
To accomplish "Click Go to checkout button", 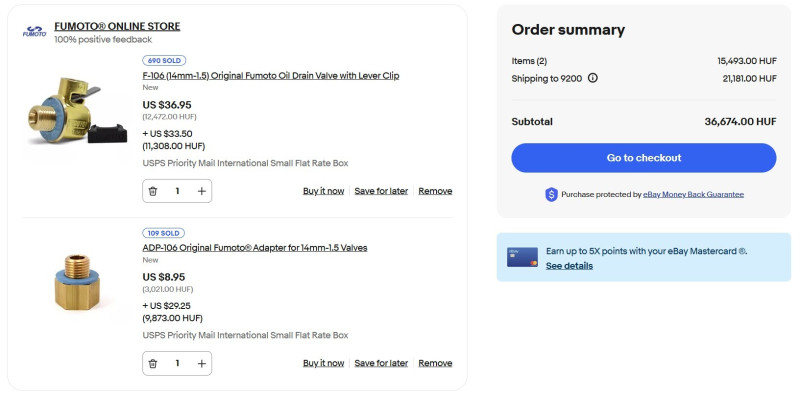I will (x=644, y=158).
